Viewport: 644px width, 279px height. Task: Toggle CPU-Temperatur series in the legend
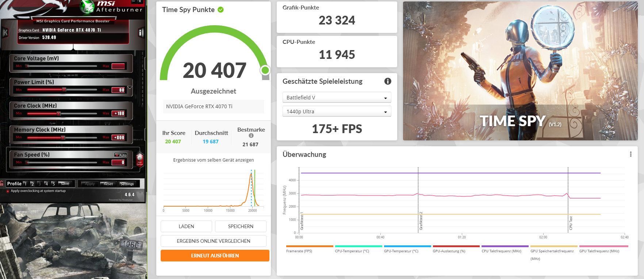[359, 249]
